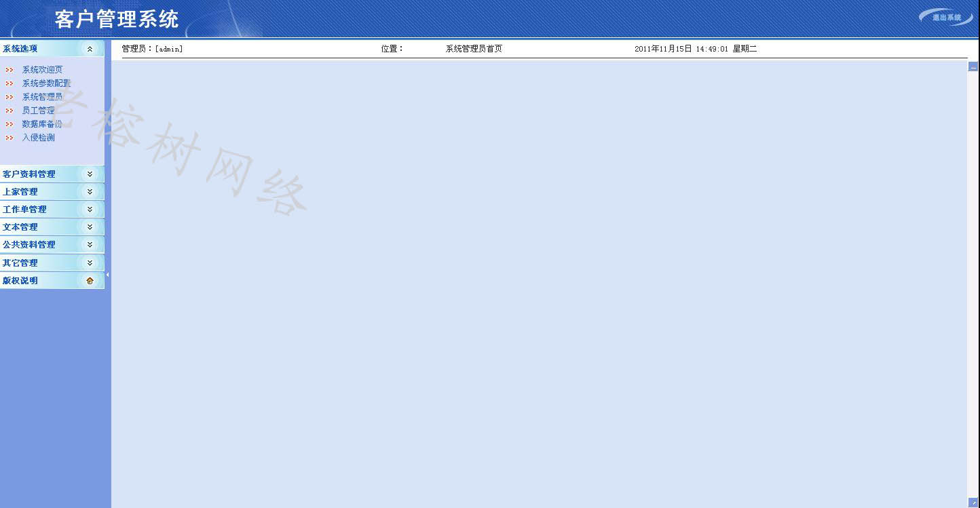Expand 客户资料管理 chevron
Viewport: 980px width, 508px height.
click(90, 174)
